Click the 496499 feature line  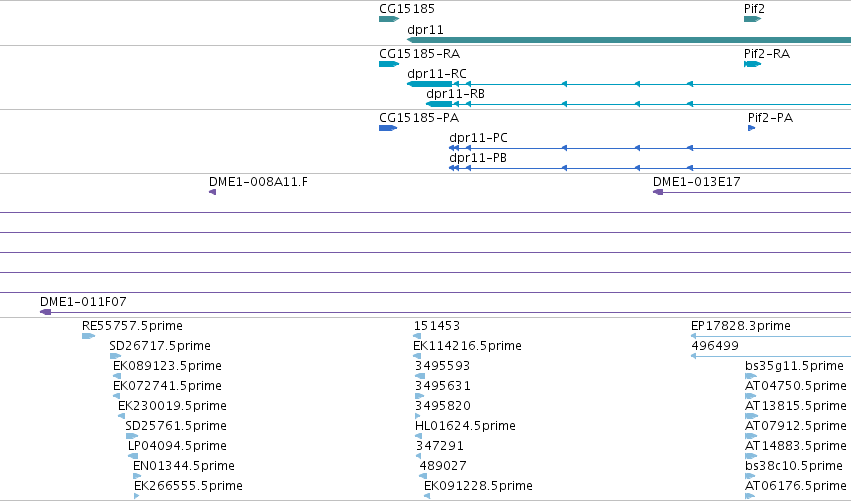(x=771, y=356)
